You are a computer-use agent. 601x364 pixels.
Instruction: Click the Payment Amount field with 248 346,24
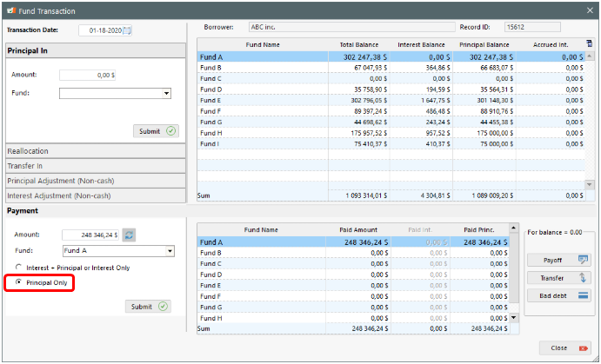[90, 235]
